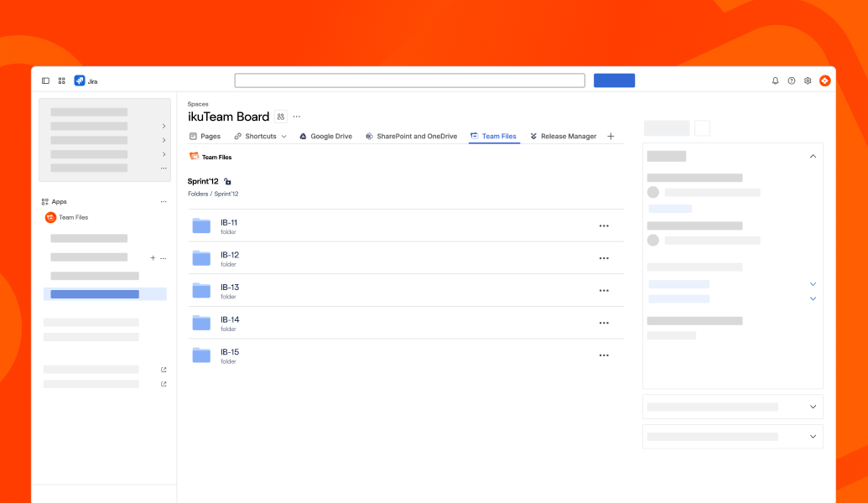This screenshot has width=868, height=503.
Task: Switch to the Google Drive tab
Action: coord(325,136)
